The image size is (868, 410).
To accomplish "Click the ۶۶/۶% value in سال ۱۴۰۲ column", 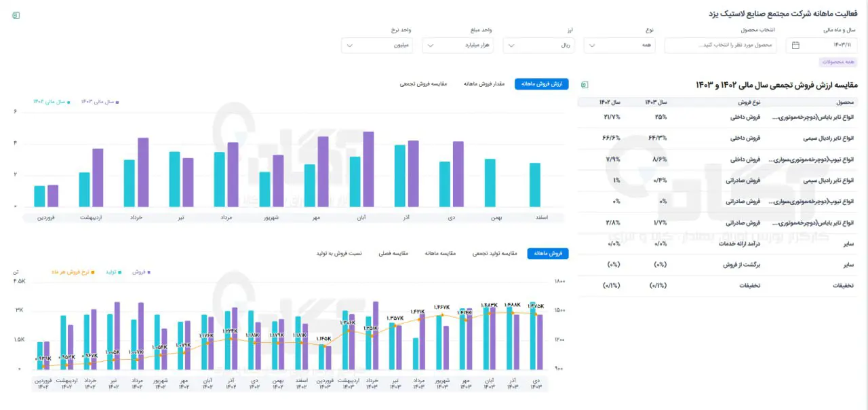I will tap(612, 138).
